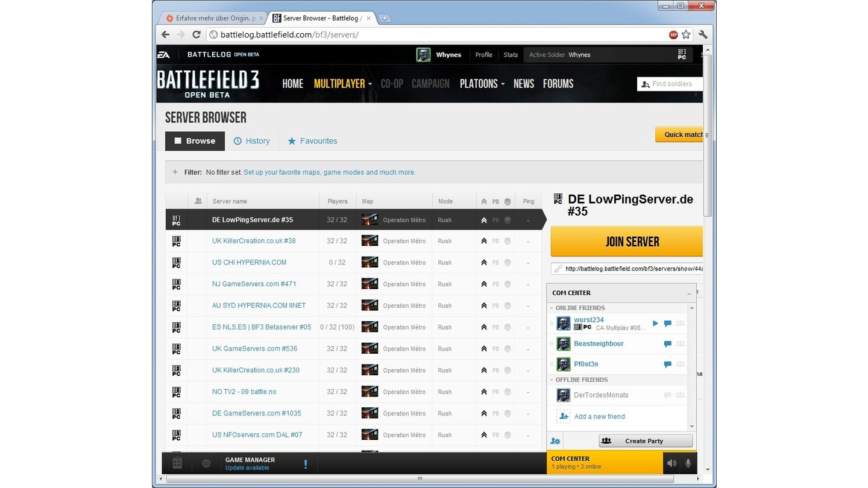This screenshot has height=488, width=868.
Task: Sort by the skull column header
Action: [x=508, y=201]
